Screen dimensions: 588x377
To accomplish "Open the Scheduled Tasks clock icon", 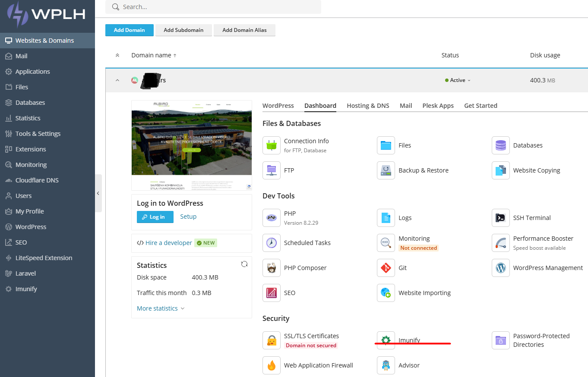I will coord(272,243).
